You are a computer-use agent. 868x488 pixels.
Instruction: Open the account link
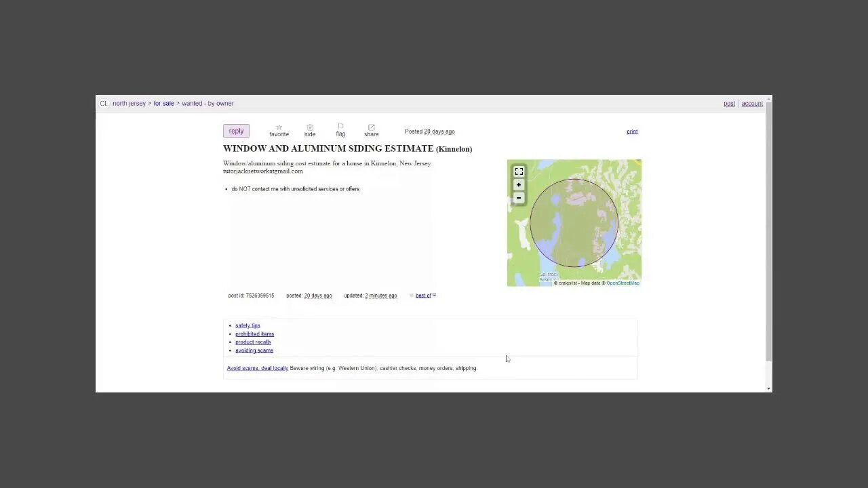(x=752, y=104)
